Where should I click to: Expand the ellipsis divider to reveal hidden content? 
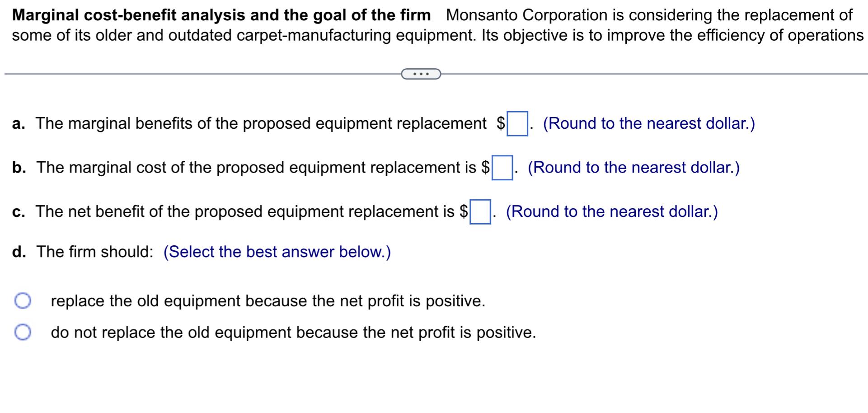pos(421,73)
